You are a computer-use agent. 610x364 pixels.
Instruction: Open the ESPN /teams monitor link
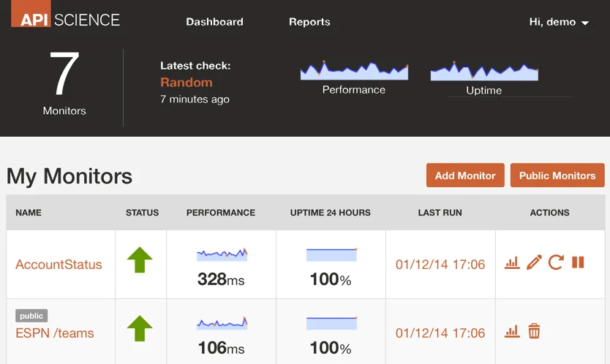pyautogui.click(x=55, y=333)
